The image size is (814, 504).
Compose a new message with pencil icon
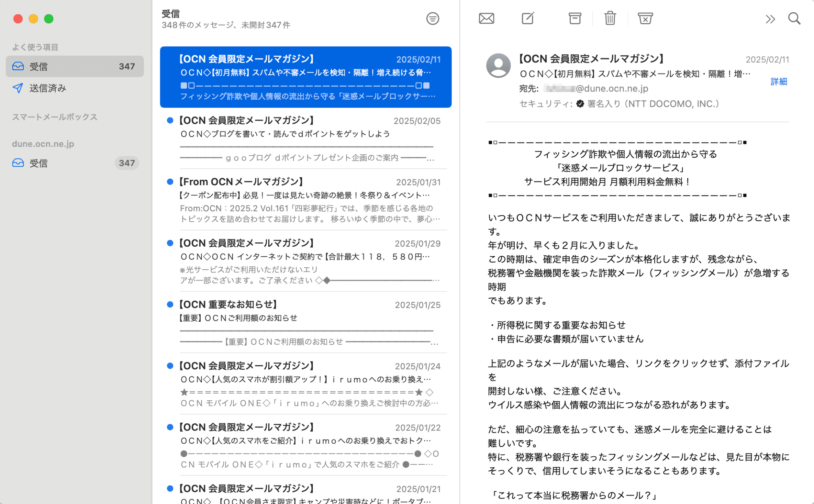(528, 18)
